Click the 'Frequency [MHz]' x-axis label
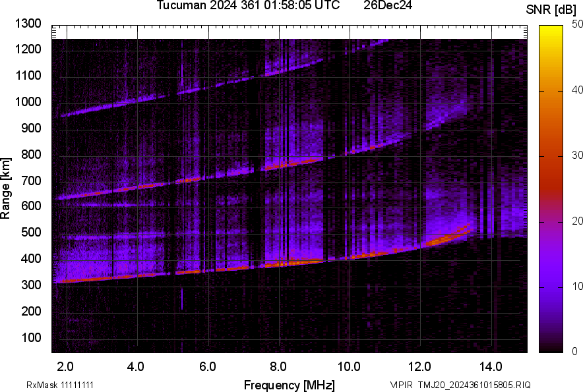The image size is (583, 392). coord(289,385)
